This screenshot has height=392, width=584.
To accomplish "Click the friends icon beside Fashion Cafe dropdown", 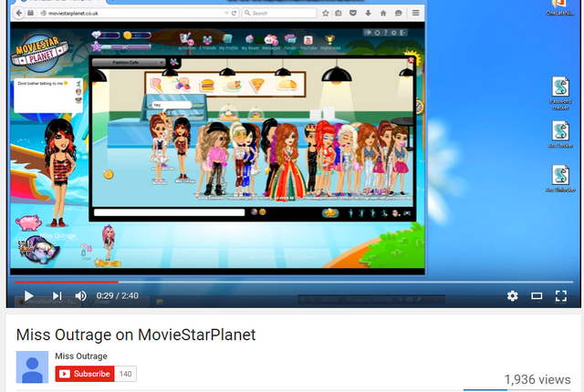I will point(173,62).
